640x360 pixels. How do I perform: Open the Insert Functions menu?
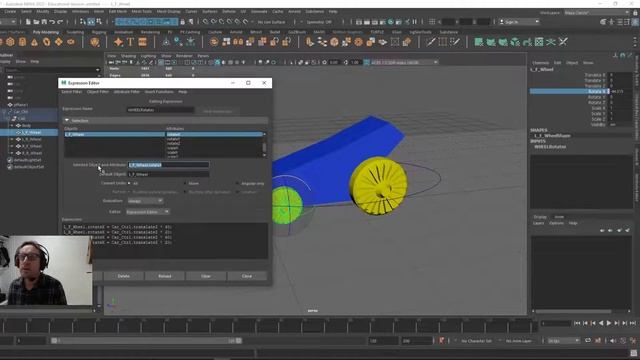coord(159,92)
